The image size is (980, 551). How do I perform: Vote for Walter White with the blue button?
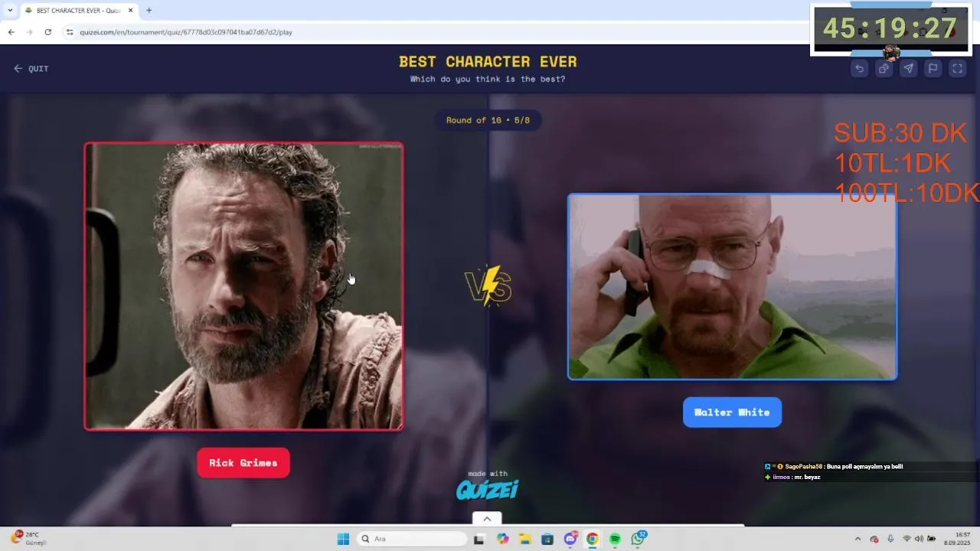coord(732,412)
